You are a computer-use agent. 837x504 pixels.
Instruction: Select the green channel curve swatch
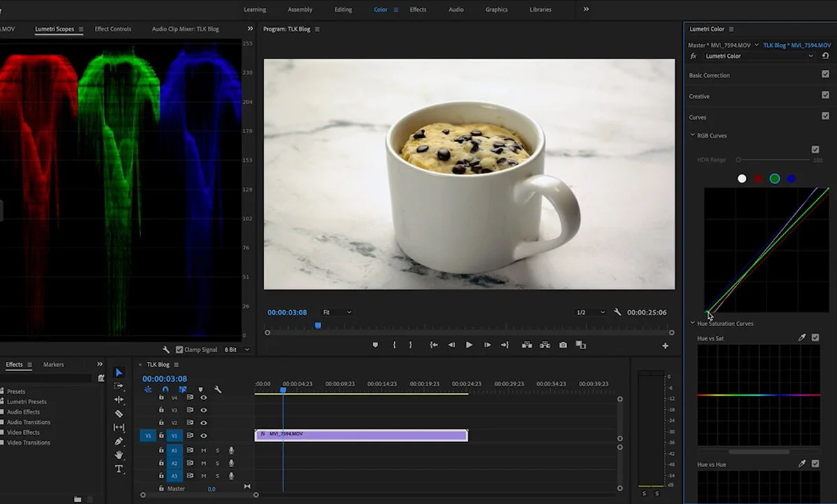pyautogui.click(x=774, y=179)
